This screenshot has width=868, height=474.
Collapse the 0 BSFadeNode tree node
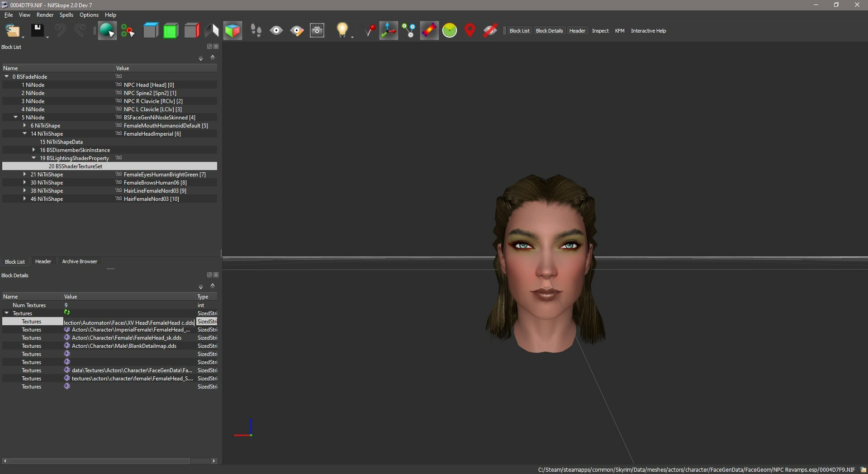(7, 76)
